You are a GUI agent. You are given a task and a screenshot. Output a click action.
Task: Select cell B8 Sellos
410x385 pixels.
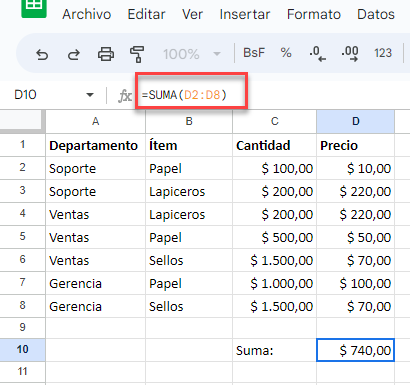coord(189,306)
